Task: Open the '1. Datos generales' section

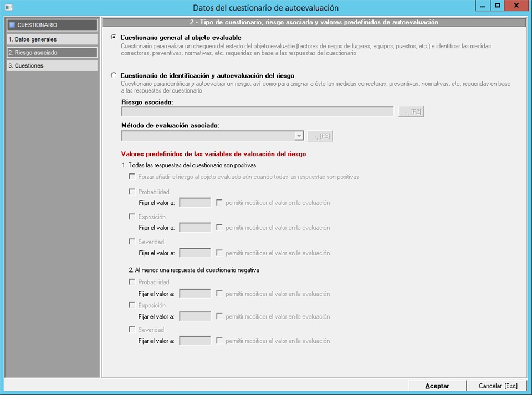Action: (x=52, y=39)
